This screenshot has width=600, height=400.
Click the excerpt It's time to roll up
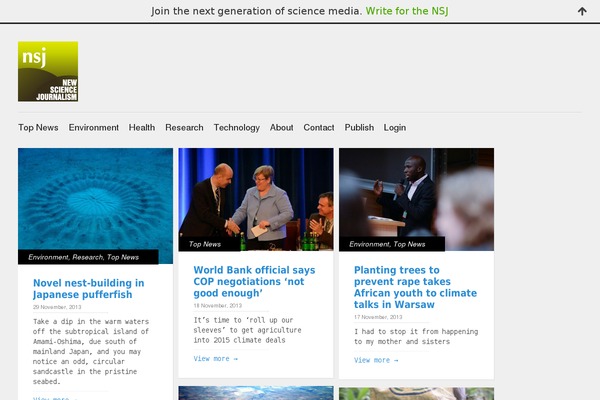[247, 330]
